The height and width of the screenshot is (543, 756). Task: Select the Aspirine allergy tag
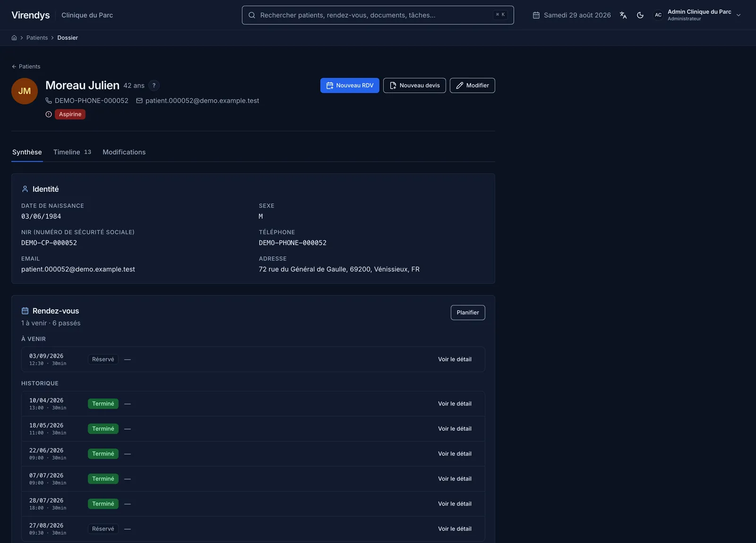pyautogui.click(x=70, y=114)
